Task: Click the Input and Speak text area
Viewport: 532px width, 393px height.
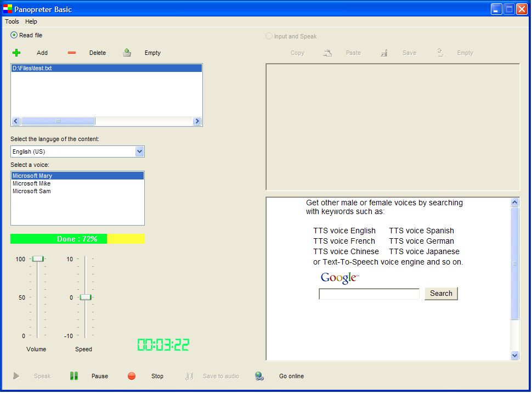Action: coord(393,127)
